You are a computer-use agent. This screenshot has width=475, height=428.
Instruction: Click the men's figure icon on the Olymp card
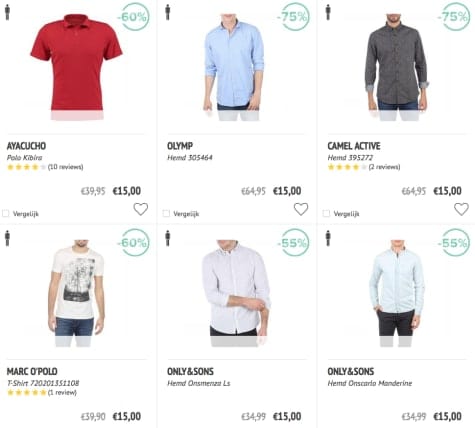coord(168,12)
